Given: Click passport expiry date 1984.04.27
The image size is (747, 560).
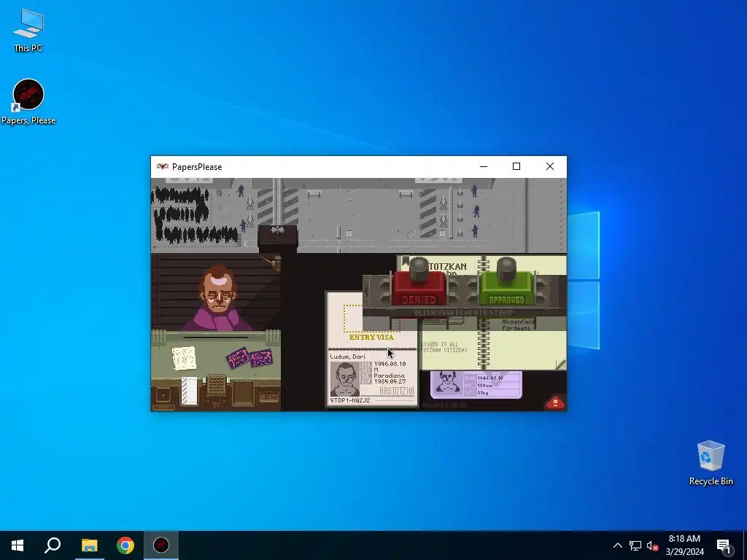Looking at the screenshot, I should pos(390,381).
